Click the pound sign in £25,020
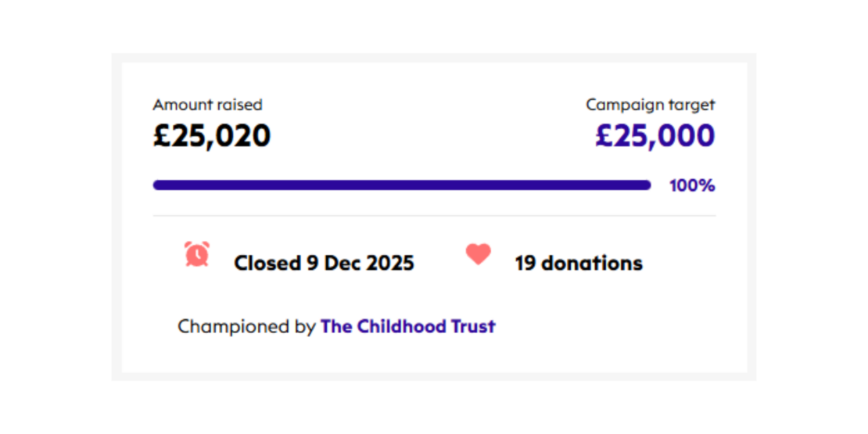868x434 pixels. [162, 136]
